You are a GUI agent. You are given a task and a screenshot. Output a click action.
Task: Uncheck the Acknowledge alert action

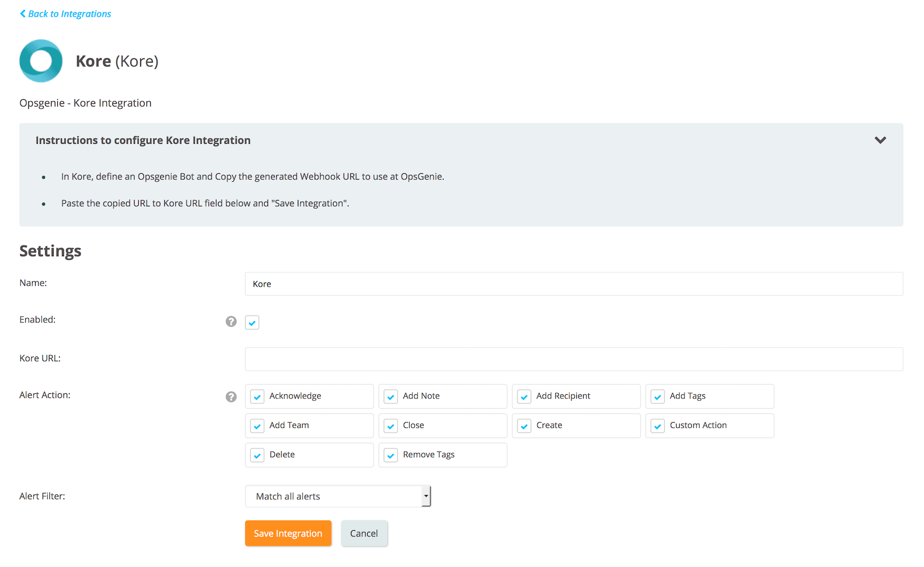click(257, 396)
